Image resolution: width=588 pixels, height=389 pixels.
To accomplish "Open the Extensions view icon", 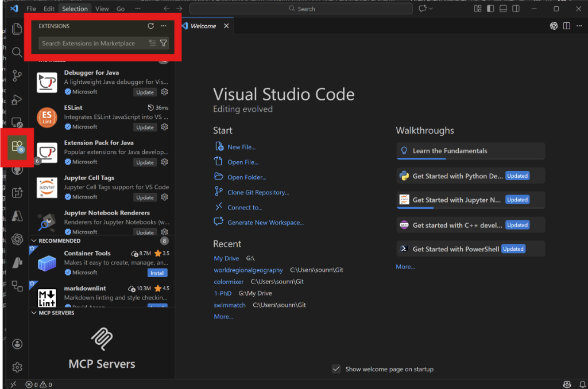I will tap(17, 146).
